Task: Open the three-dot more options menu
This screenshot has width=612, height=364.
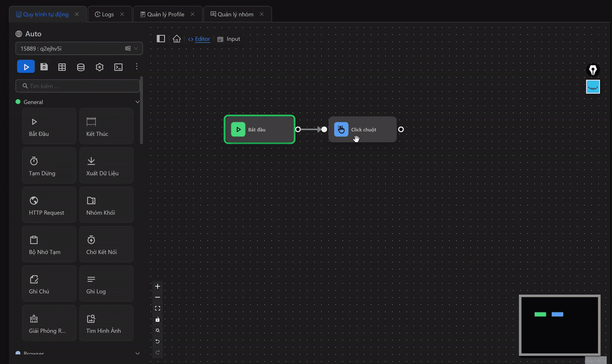Action: pos(137,67)
